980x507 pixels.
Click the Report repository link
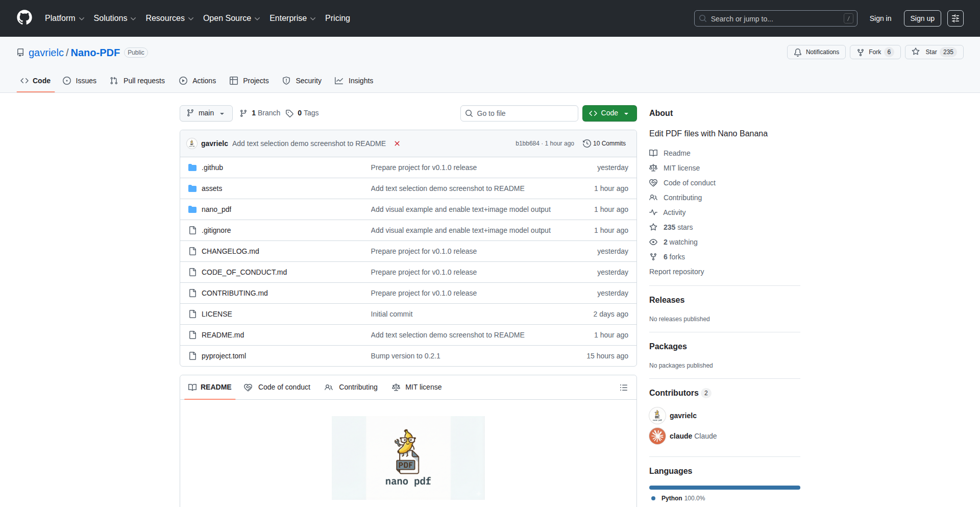(x=676, y=272)
